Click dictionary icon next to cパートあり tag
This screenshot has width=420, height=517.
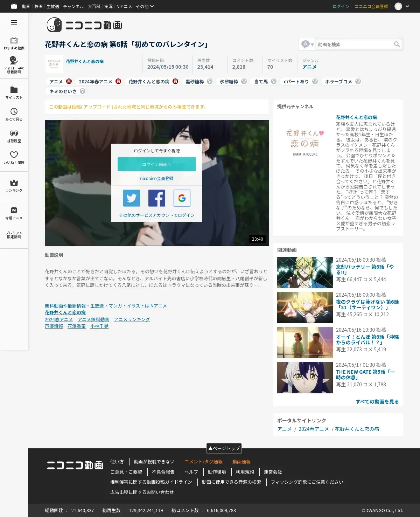(315, 81)
